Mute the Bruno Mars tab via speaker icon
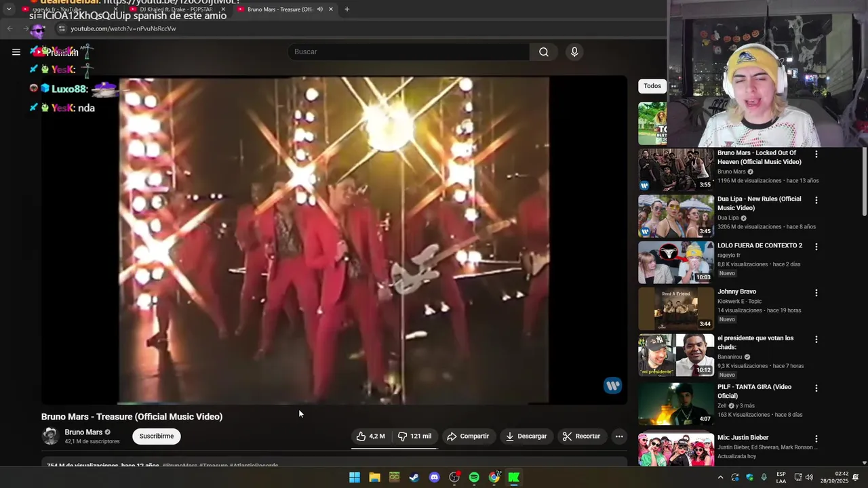Screen dimensions: 868x488 point(319,9)
